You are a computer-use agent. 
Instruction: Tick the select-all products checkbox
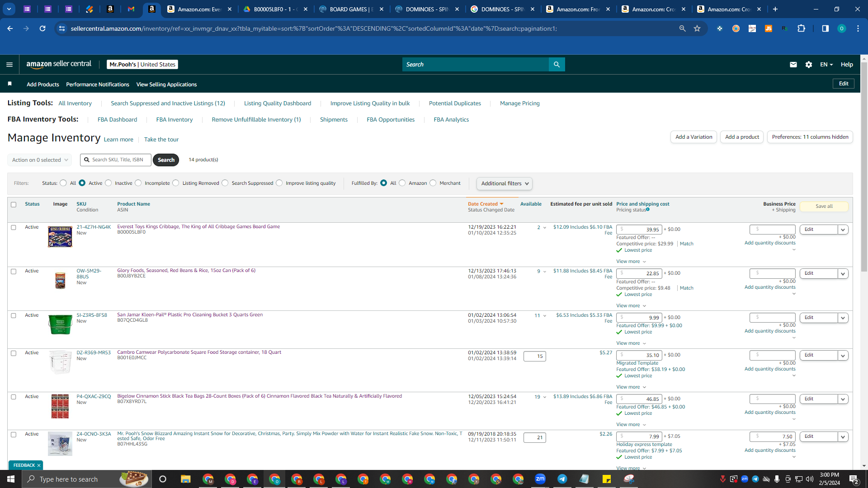14,205
